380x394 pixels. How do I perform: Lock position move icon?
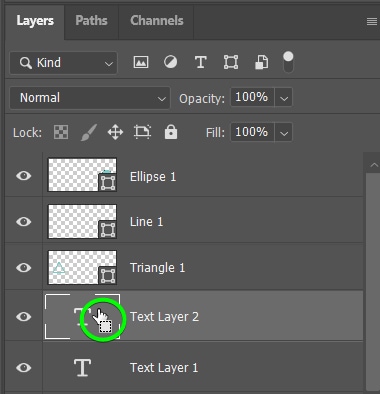point(115,132)
